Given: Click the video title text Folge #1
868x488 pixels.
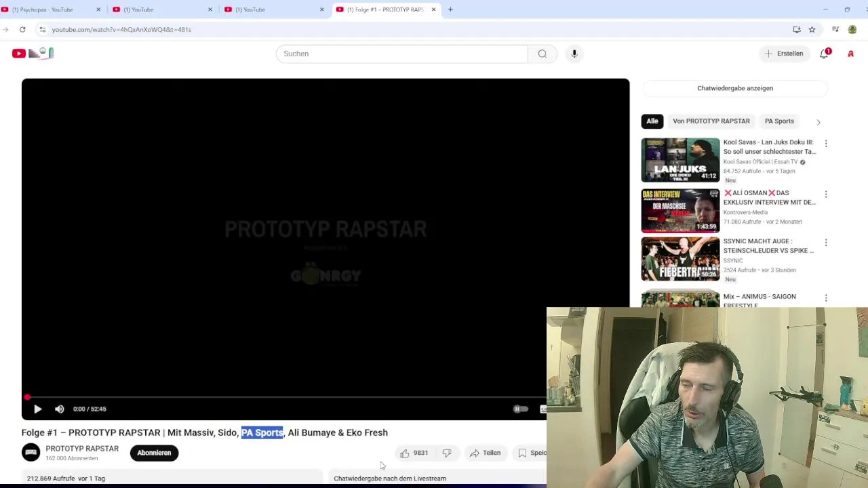Looking at the screenshot, I should tap(205, 432).
